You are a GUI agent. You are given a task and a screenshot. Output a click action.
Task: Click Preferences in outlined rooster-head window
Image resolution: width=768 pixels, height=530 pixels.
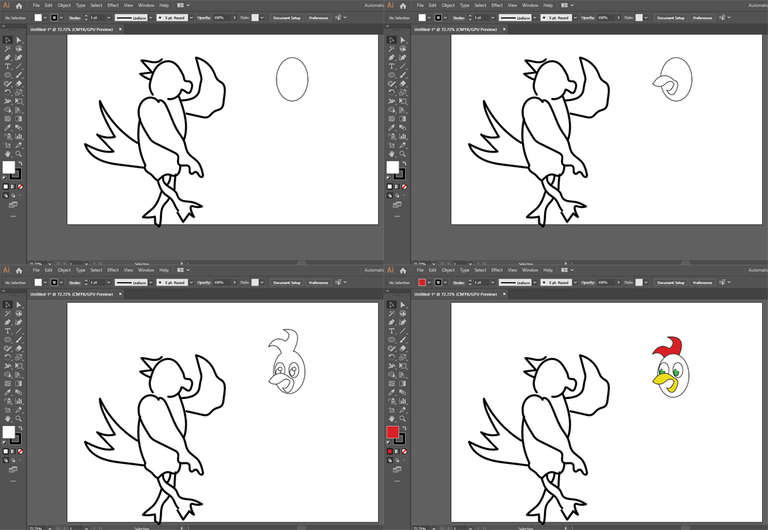[x=318, y=283]
